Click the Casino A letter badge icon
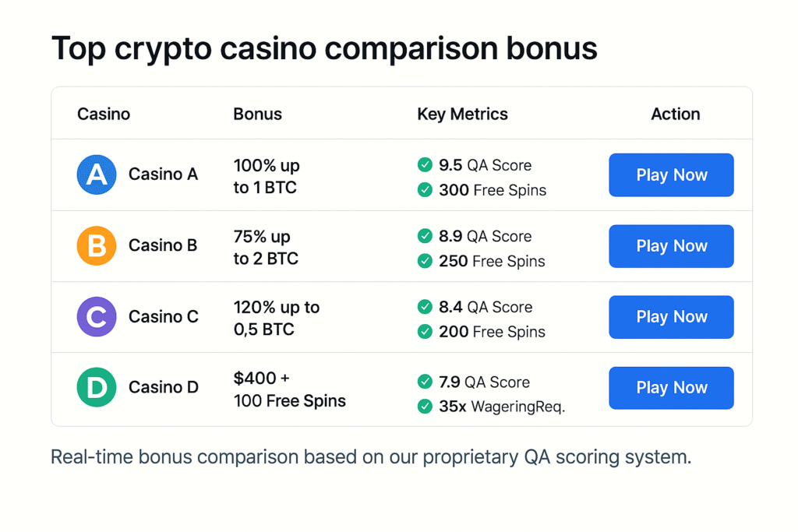 click(96, 174)
